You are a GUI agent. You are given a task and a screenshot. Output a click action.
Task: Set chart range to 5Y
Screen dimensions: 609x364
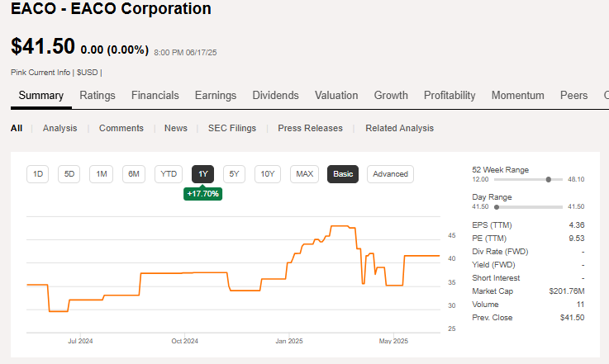click(x=234, y=174)
